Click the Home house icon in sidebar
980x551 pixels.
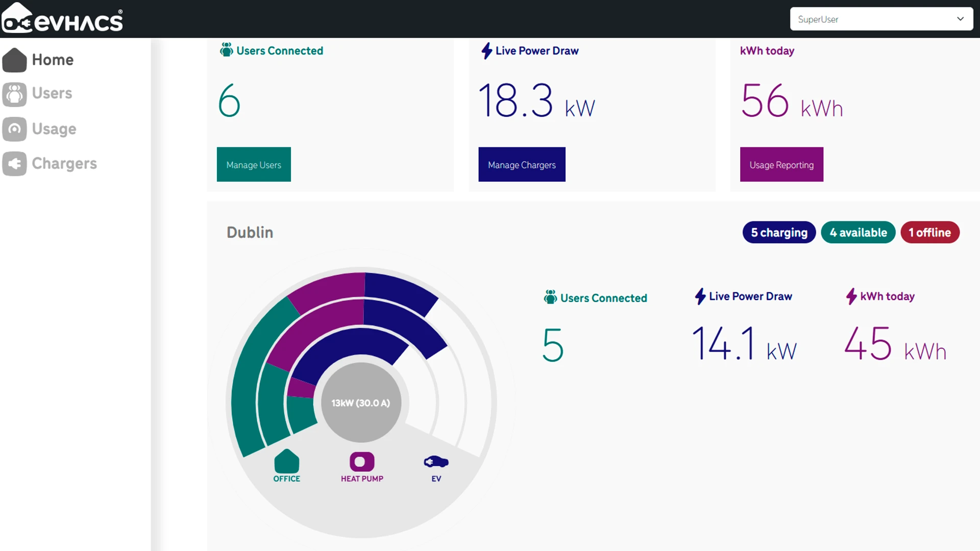14,60
